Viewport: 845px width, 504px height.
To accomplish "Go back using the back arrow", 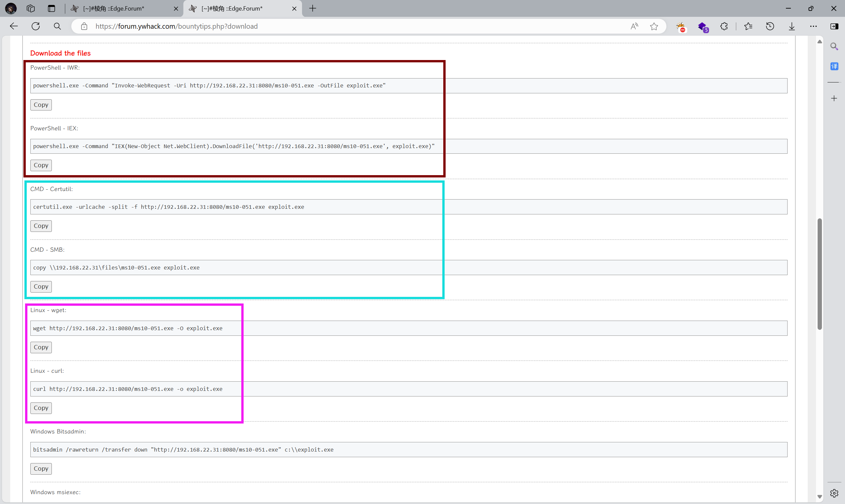I will [x=14, y=26].
